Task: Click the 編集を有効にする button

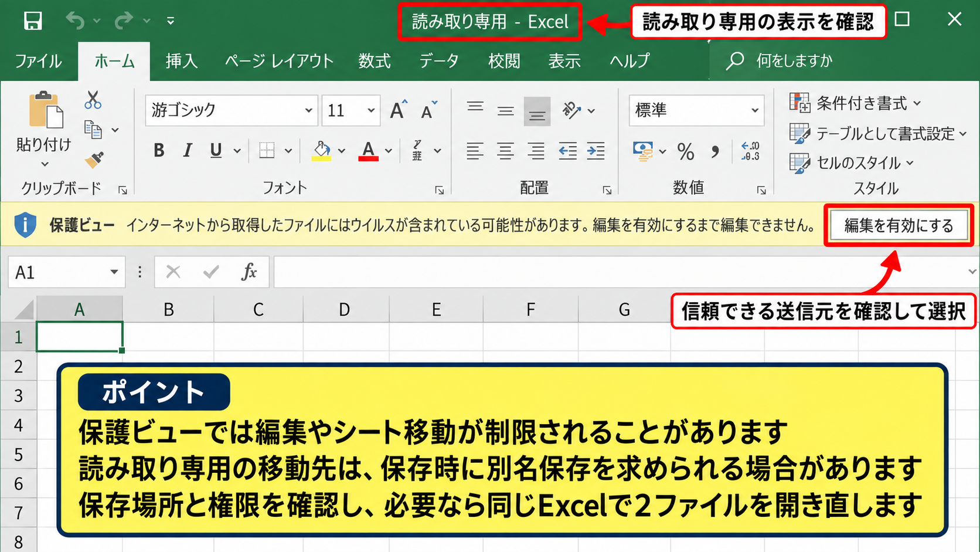Action: 899,225
